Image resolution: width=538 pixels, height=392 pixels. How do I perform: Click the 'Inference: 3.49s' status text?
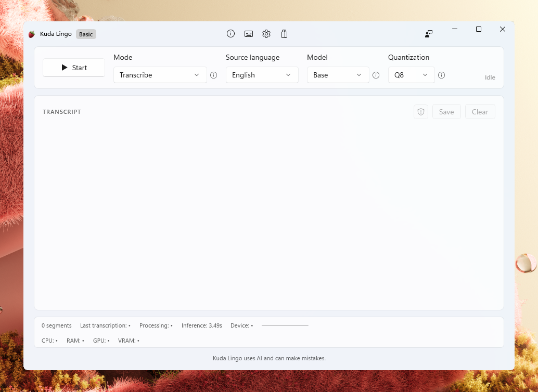(x=202, y=325)
